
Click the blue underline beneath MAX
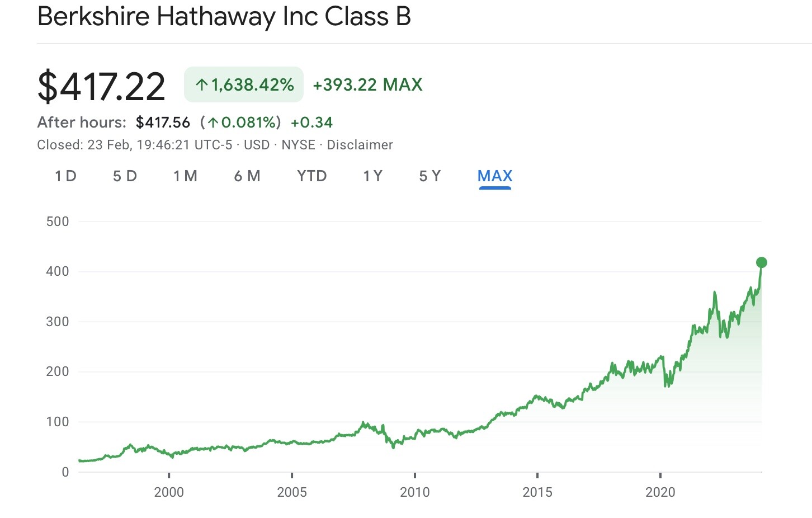[495, 187]
